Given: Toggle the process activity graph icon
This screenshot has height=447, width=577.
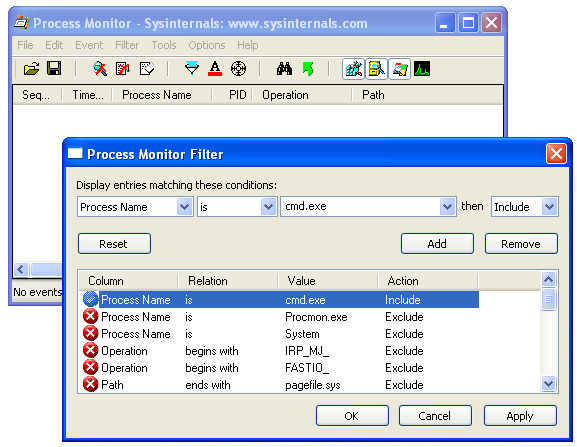Looking at the screenshot, I should [422, 69].
